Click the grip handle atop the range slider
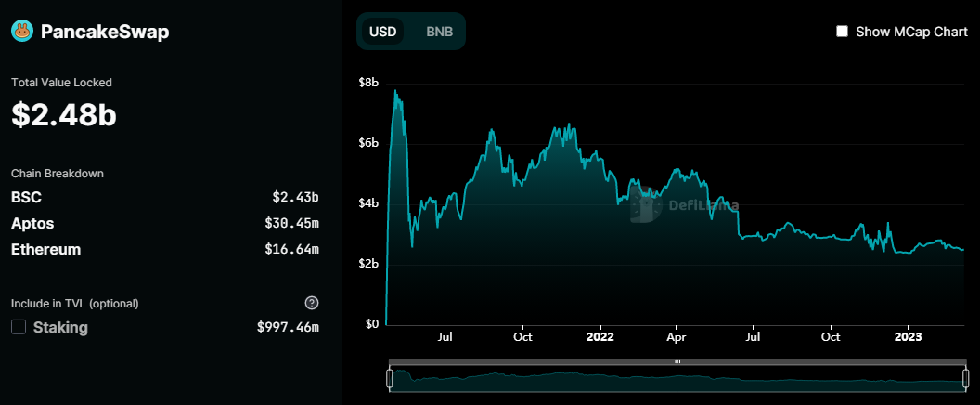Image resolution: width=980 pixels, height=405 pixels. [x=677, y=361]
